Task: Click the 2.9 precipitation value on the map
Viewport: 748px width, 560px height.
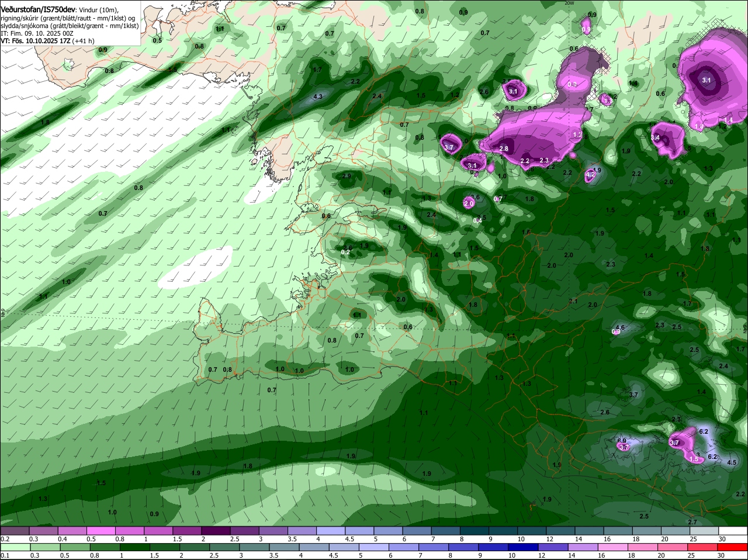Action: coord(347,176)
